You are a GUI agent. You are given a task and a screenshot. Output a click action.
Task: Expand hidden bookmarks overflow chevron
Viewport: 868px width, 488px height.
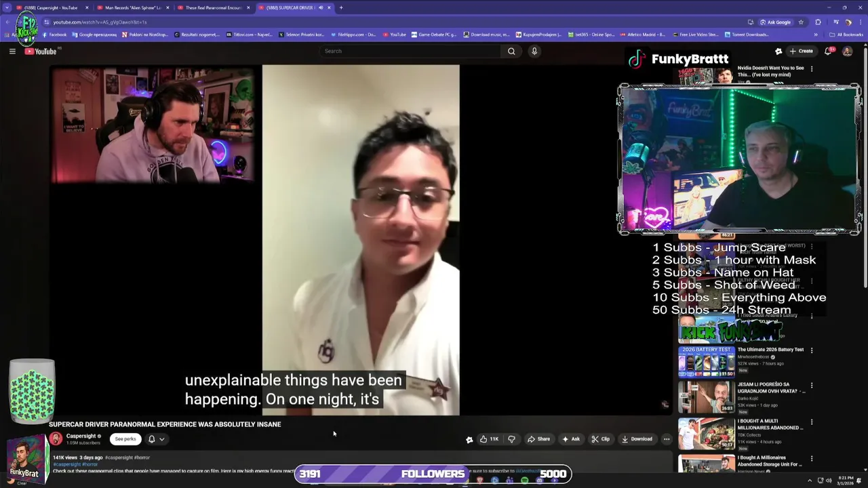pos(816,35)
